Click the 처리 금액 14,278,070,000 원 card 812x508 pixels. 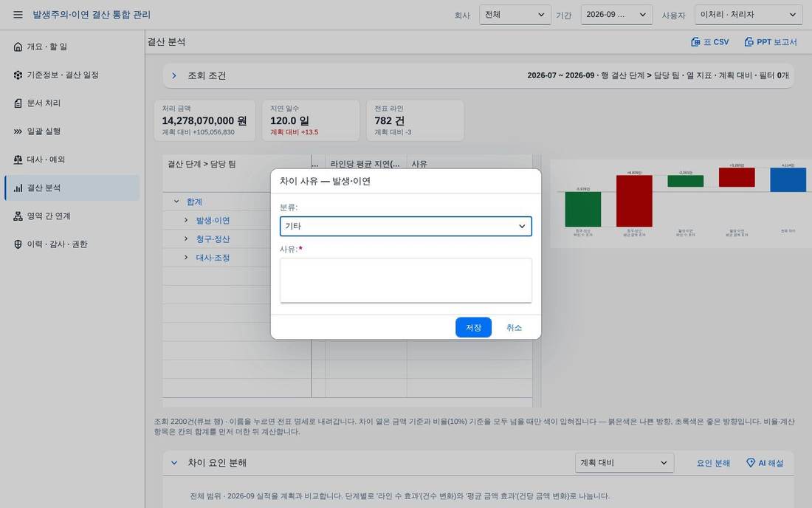204,120
